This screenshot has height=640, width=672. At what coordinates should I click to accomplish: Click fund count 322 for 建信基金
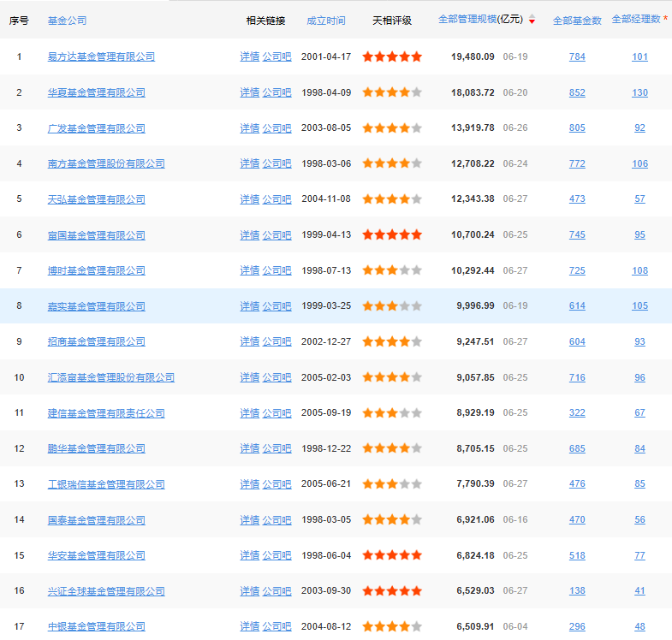point(577,413)
